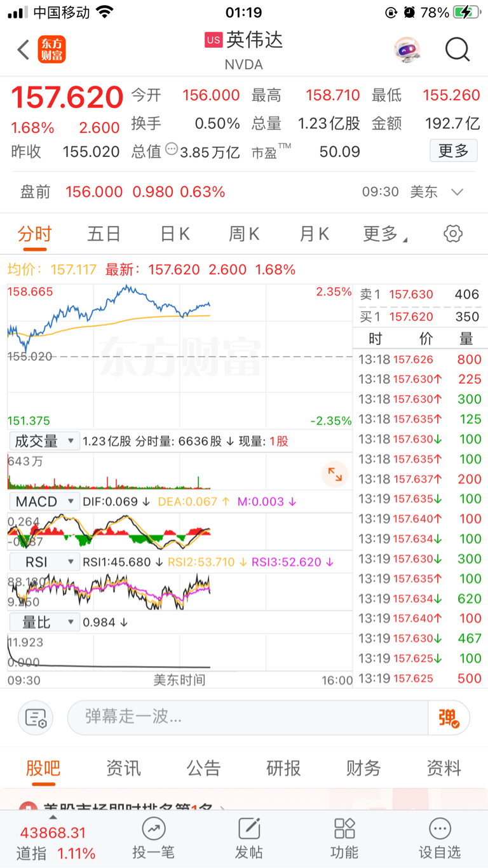Open chart settings gear icon
Viewport: 488px width, 868px height.
(x=453, y=234)
